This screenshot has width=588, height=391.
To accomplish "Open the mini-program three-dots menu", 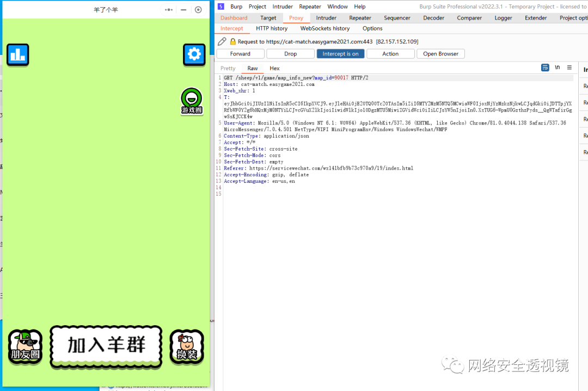I will [169, 10].
